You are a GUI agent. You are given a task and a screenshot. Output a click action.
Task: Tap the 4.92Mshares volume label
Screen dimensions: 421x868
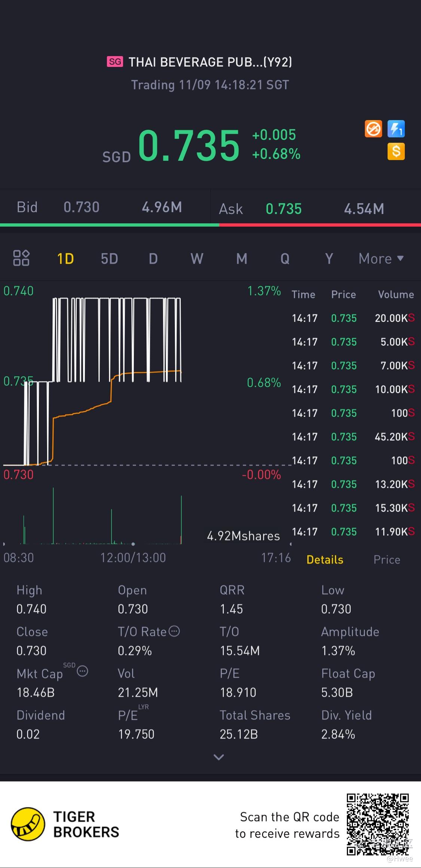tap(243, 536)
